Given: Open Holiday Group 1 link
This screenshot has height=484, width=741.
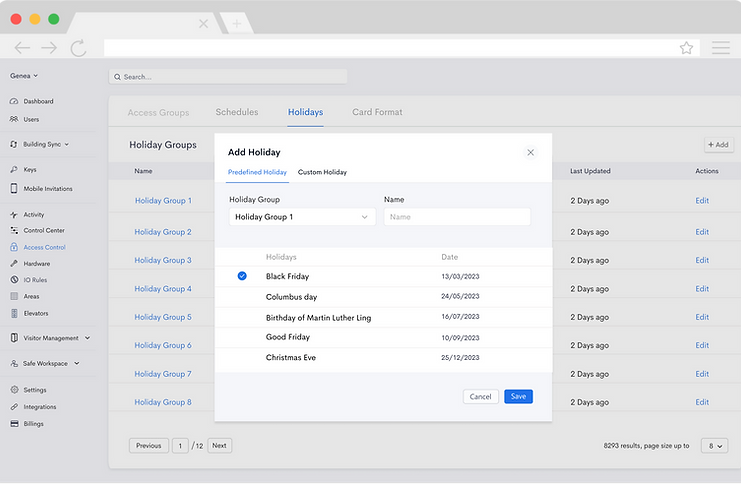Looking at the screenshot, I should [x=163, y=200].
